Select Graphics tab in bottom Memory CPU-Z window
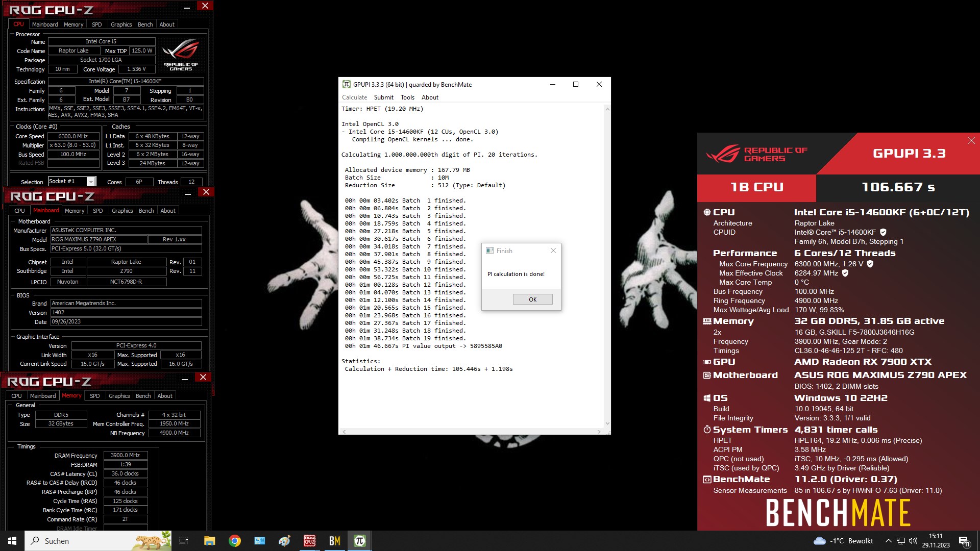Screen dimensions: 980x551 click(119, 396)
